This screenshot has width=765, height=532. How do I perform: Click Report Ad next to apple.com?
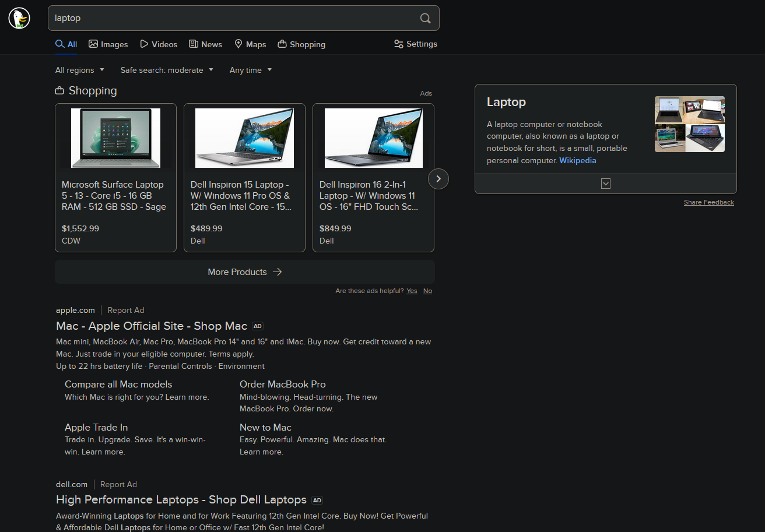click(x=126, y=310)
